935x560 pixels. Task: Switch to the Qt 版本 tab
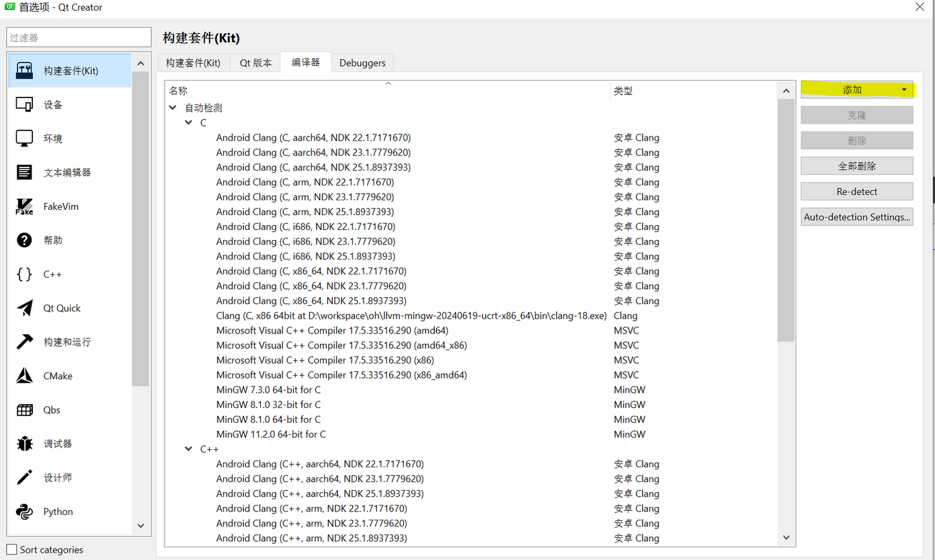point(255,63)
